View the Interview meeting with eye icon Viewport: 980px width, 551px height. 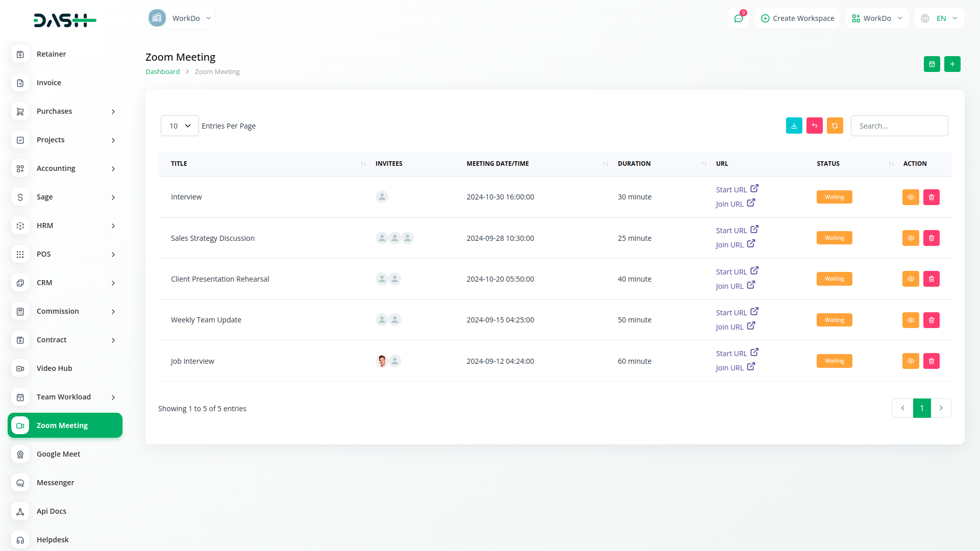(x=911, y=197)
